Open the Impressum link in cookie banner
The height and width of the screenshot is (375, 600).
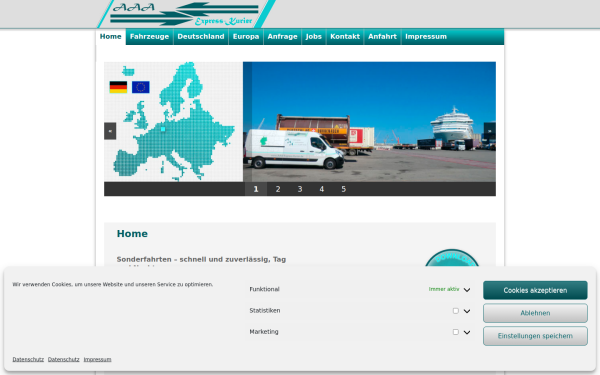point(97,359)
